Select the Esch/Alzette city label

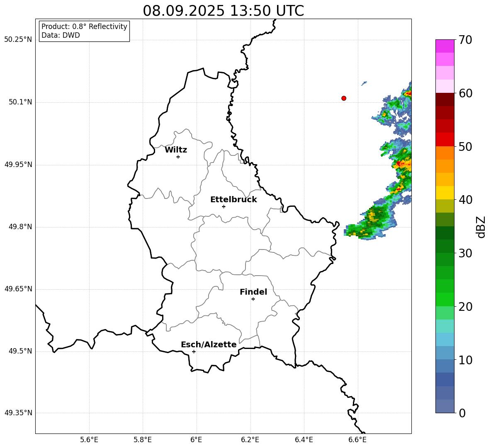click(209, 344)
